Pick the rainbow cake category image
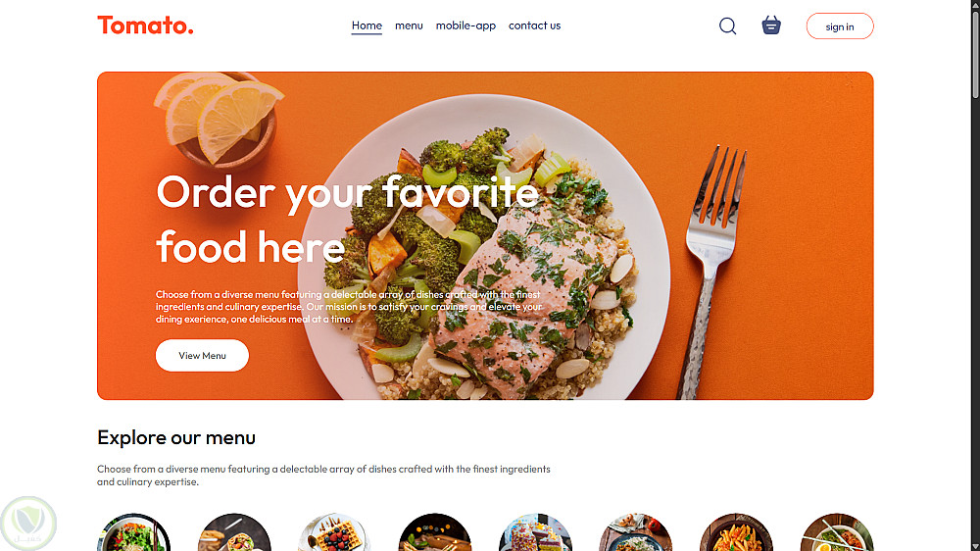Viewport: 980px width, 551px height. [x=536, y=532]
